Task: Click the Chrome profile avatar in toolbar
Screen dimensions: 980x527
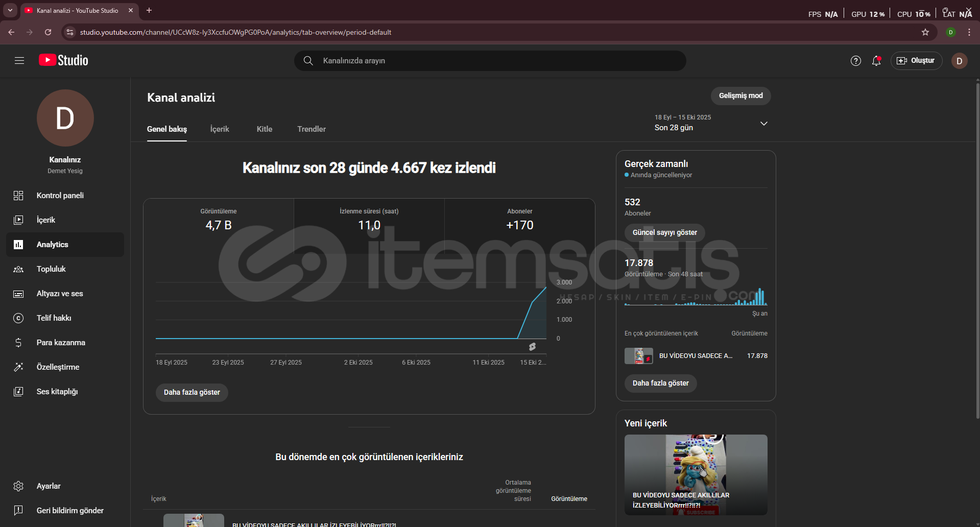Action: 951,32
